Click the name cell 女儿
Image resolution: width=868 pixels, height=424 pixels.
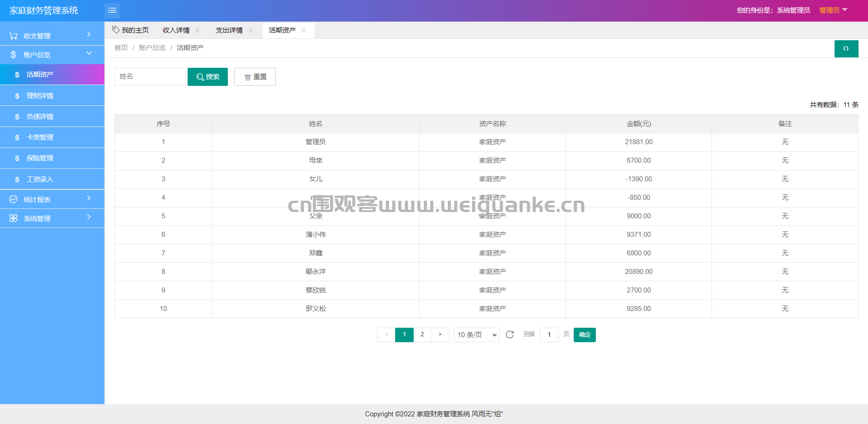(x=316, y=179)
